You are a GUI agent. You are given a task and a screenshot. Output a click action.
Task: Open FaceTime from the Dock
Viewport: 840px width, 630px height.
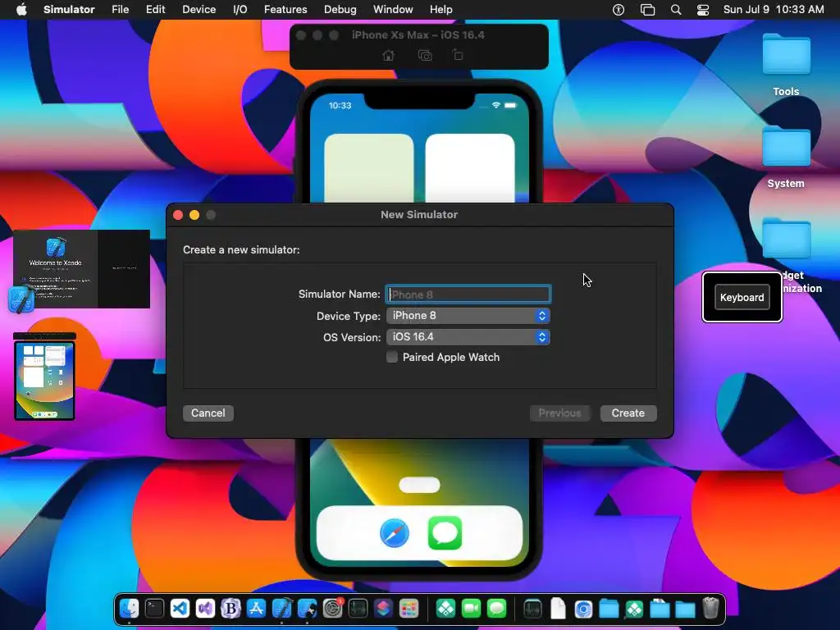pyautogui.click(x=472, y=609)
